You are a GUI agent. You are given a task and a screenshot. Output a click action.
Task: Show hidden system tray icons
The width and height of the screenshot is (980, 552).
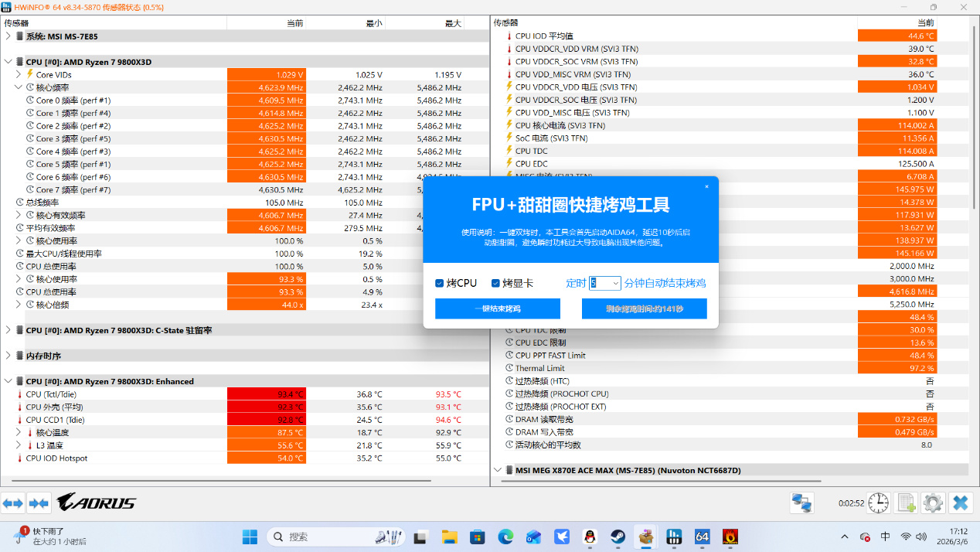click(845, 536)
